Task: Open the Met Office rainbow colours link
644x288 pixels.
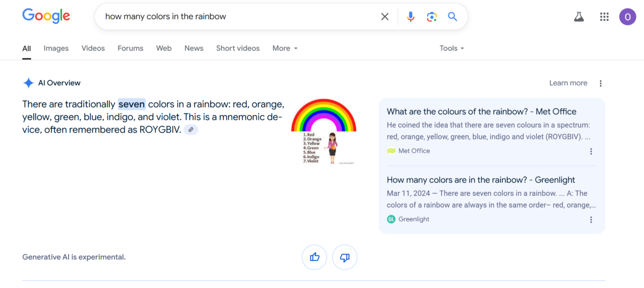Action: (481, 112)
